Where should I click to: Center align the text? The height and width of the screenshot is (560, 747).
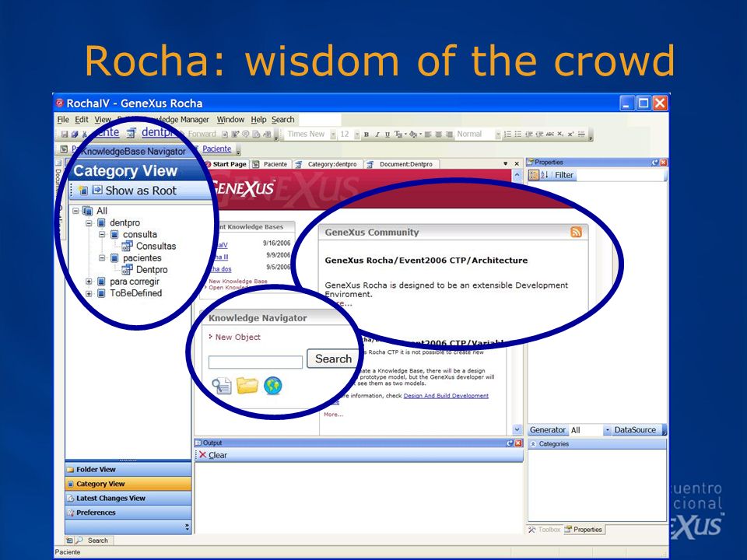tap(438, 135)
